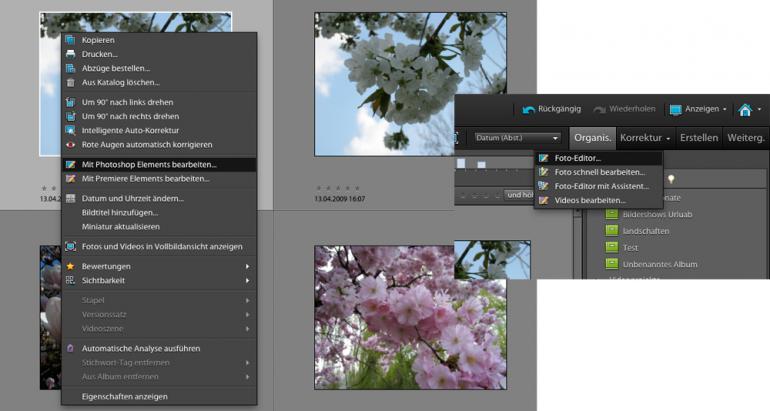Click the home house icon

(x=744, y=109)
